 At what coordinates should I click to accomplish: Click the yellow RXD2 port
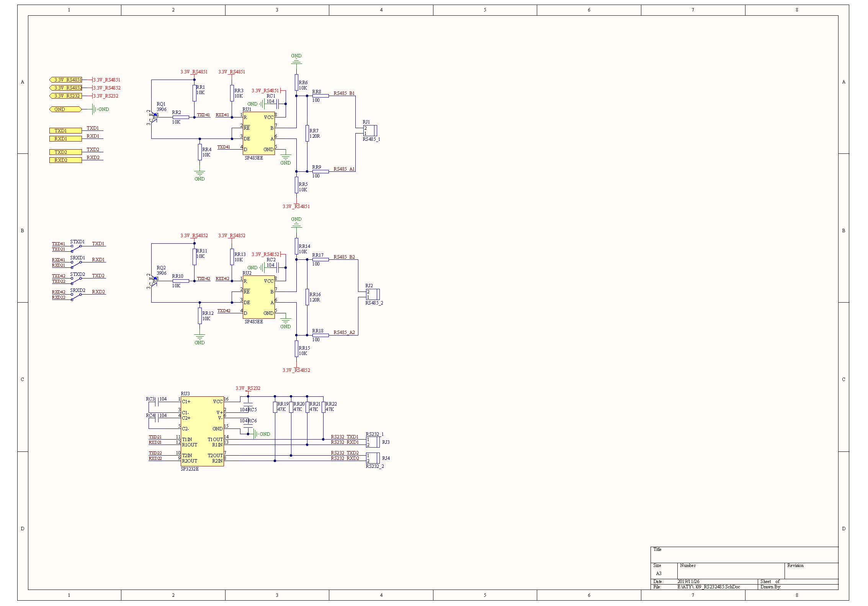65,160
